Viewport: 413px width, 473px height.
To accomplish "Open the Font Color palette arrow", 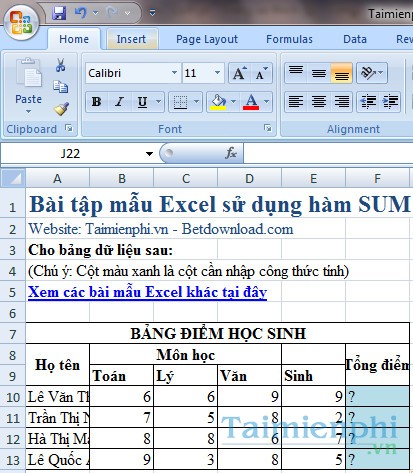I will (x=266, y=101).
